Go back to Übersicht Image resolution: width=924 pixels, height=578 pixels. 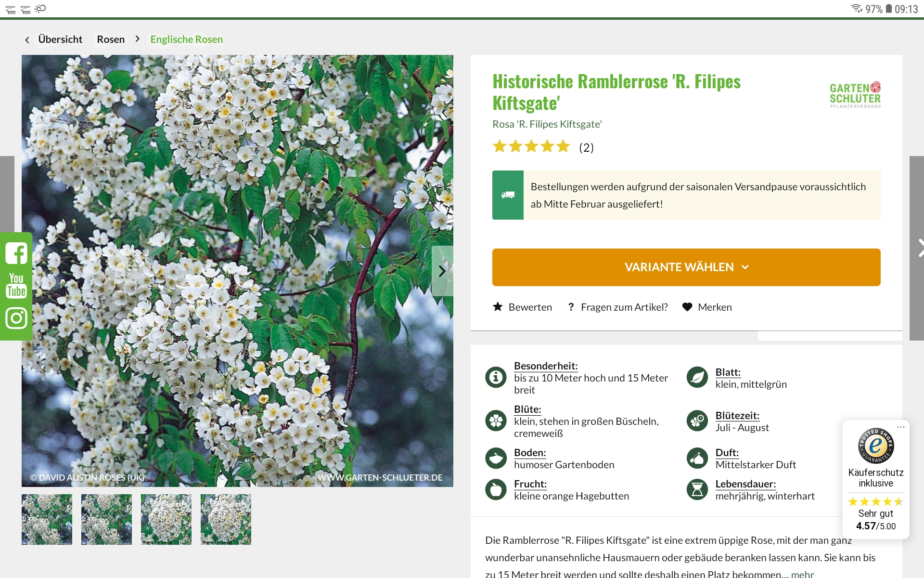coord(60,39)
